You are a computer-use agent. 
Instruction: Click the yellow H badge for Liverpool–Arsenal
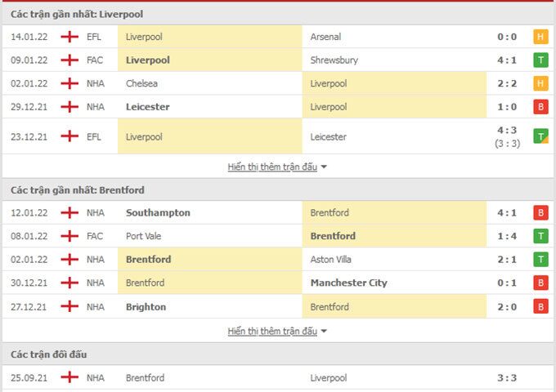point(540,37)
